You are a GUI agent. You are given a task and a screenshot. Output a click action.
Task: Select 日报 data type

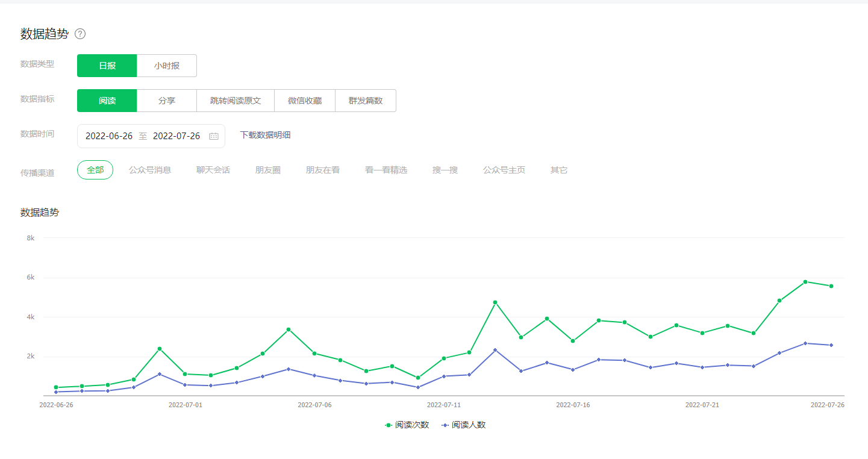click(107, 66)
